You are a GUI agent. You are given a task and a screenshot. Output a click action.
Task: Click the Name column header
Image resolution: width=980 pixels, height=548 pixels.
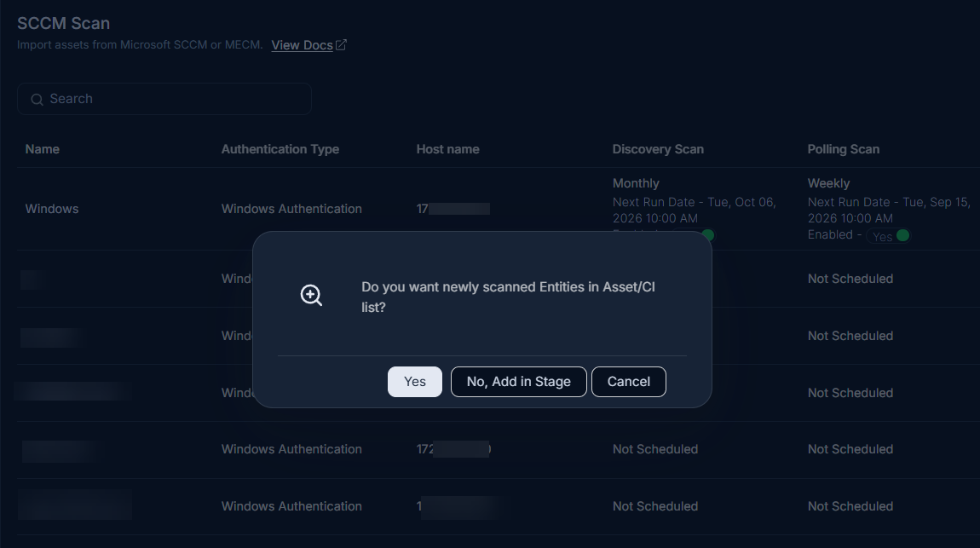(x=42, y=149)
